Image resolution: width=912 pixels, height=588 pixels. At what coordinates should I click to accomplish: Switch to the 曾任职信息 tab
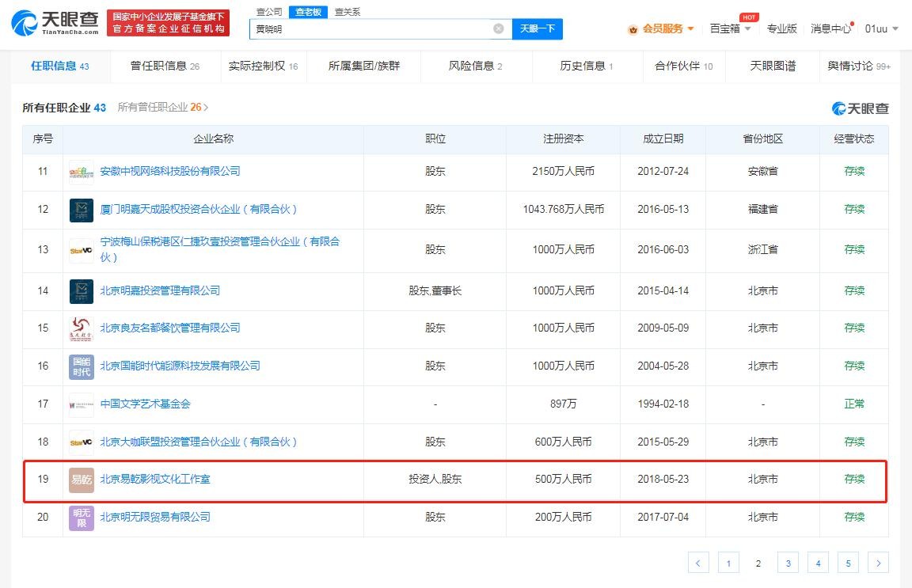[x=165, y=66]
